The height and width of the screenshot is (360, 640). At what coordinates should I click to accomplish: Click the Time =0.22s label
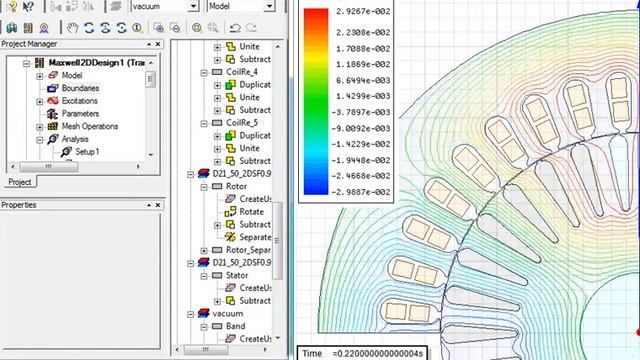point(362,353)
